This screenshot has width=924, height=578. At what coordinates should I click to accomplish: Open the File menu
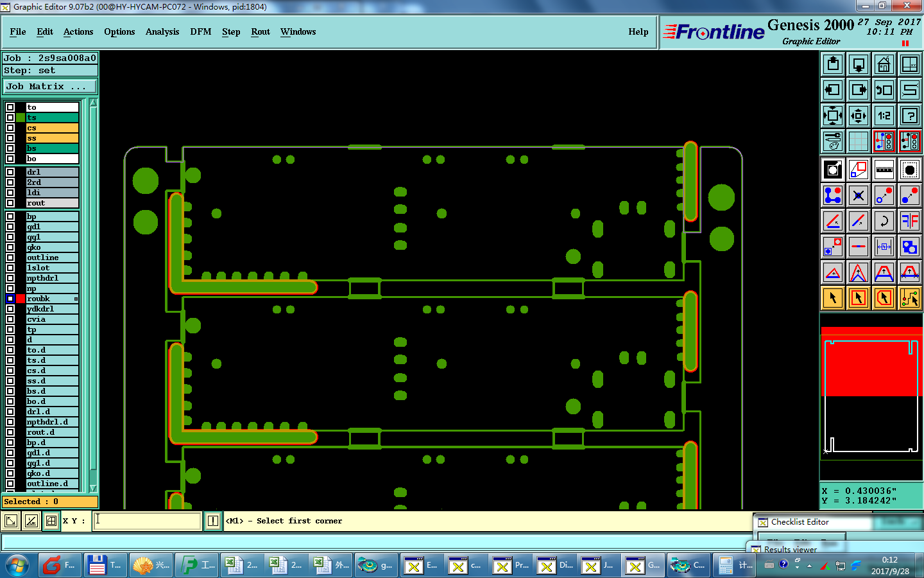coord(18,31)
